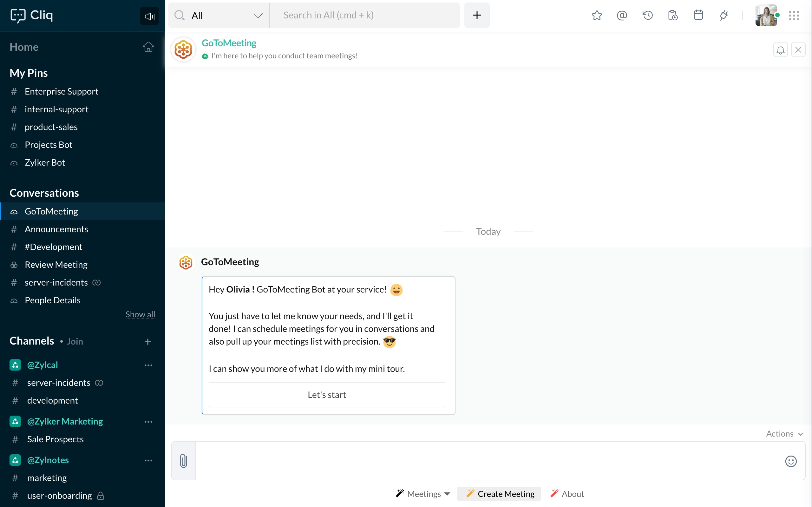This screenshot has width=812, height=507.
Task: Focus the message input box
Action: point(488,461)
